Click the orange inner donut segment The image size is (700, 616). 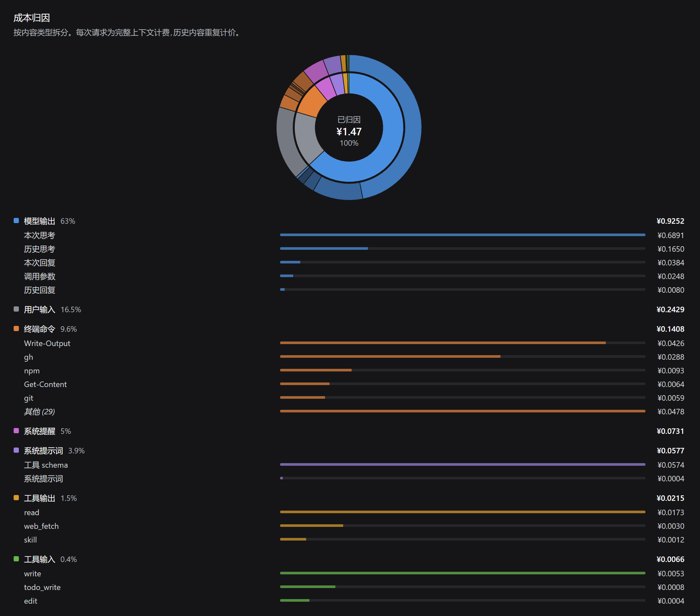[x=312, y=102]
